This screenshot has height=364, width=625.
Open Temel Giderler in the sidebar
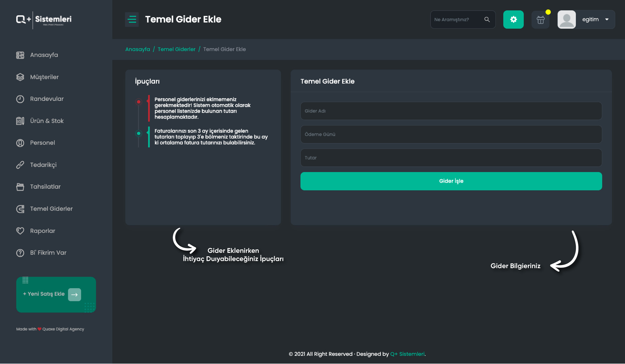[x=51, y=209]
